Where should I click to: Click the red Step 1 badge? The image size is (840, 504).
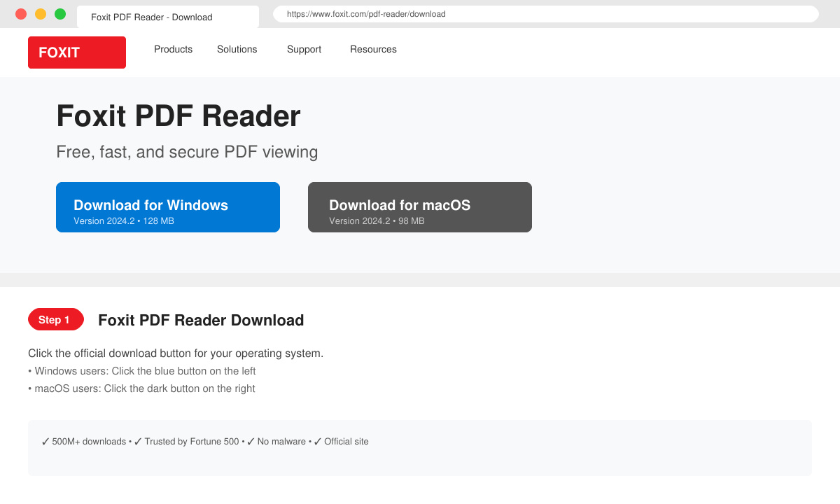click(x=56, y=319)
